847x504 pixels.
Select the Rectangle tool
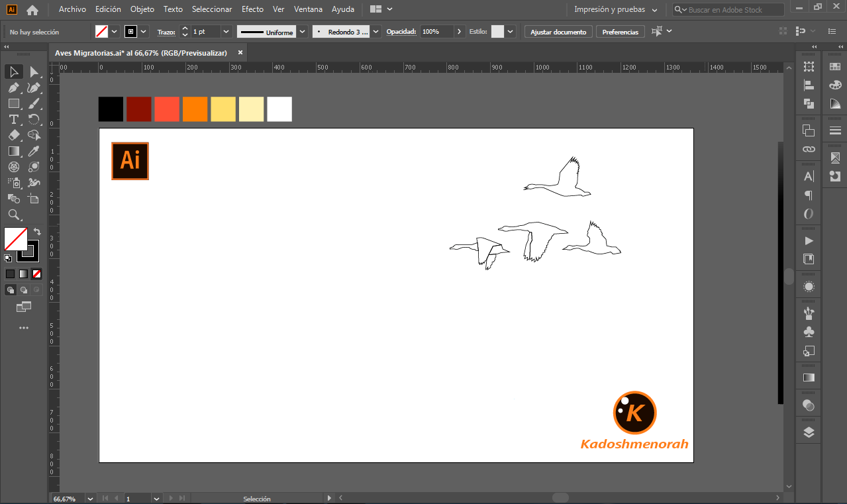[13, 103]
